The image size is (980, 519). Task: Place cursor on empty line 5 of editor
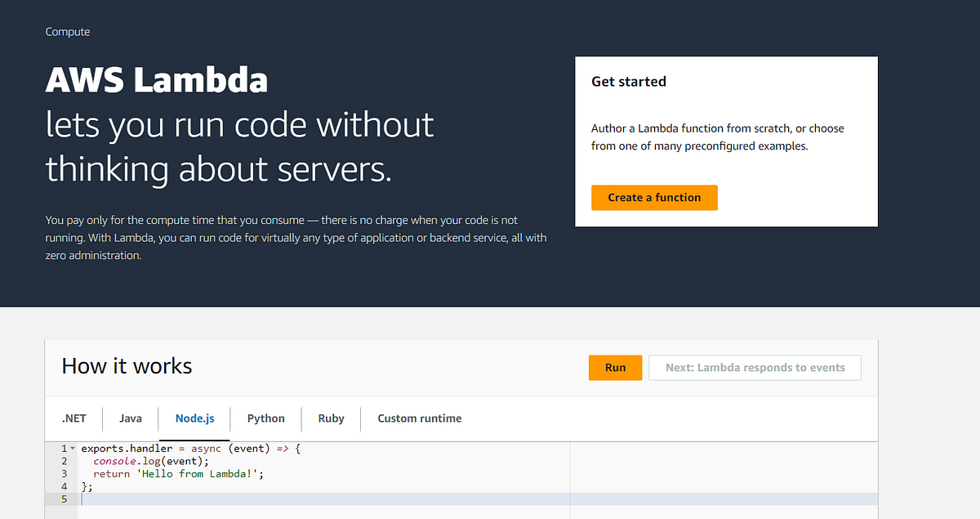coord(478,499)
